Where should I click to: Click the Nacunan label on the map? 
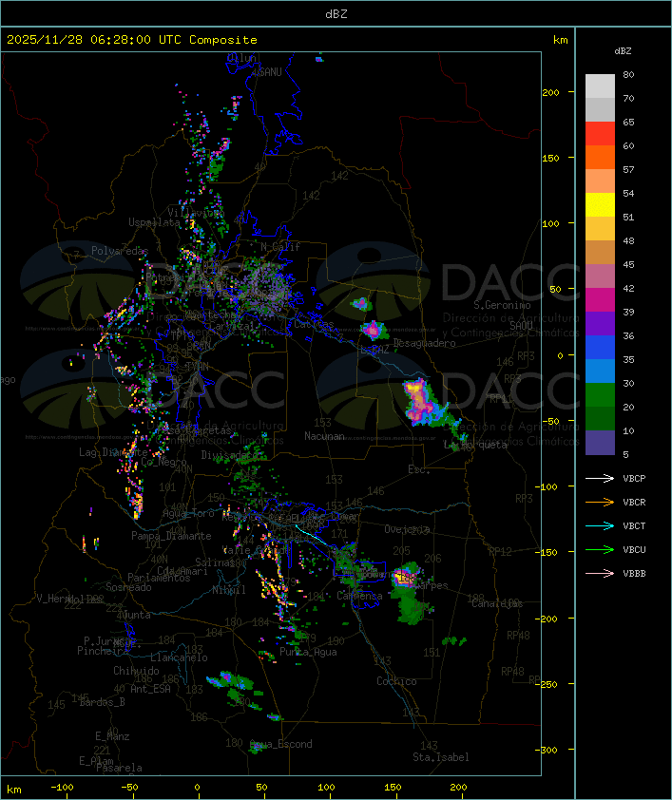(x=324, y=436)
